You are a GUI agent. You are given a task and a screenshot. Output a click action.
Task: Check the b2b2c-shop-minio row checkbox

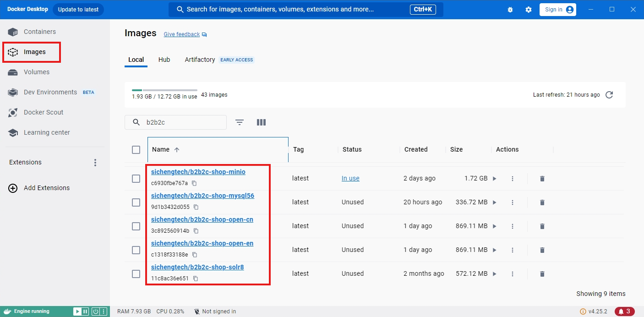pyautogui.click(x=136, y=179)
